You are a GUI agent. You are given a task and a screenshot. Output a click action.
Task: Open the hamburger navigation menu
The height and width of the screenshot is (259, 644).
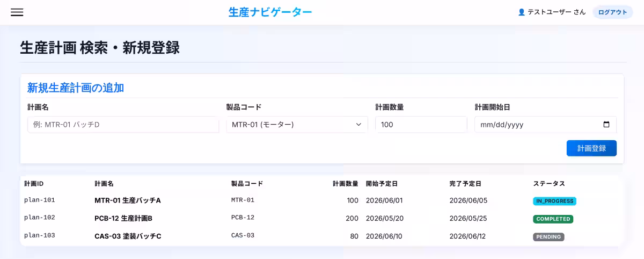[17, 12]
